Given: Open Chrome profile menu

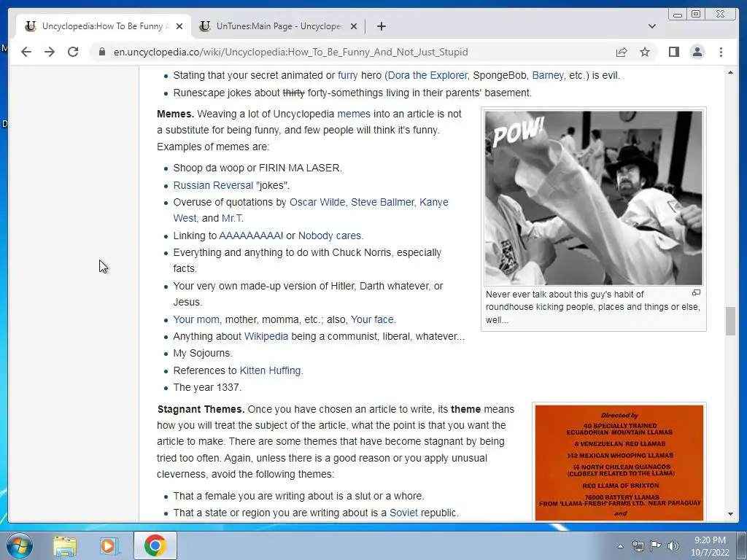Looking at the screenshot, I should 697,52.
